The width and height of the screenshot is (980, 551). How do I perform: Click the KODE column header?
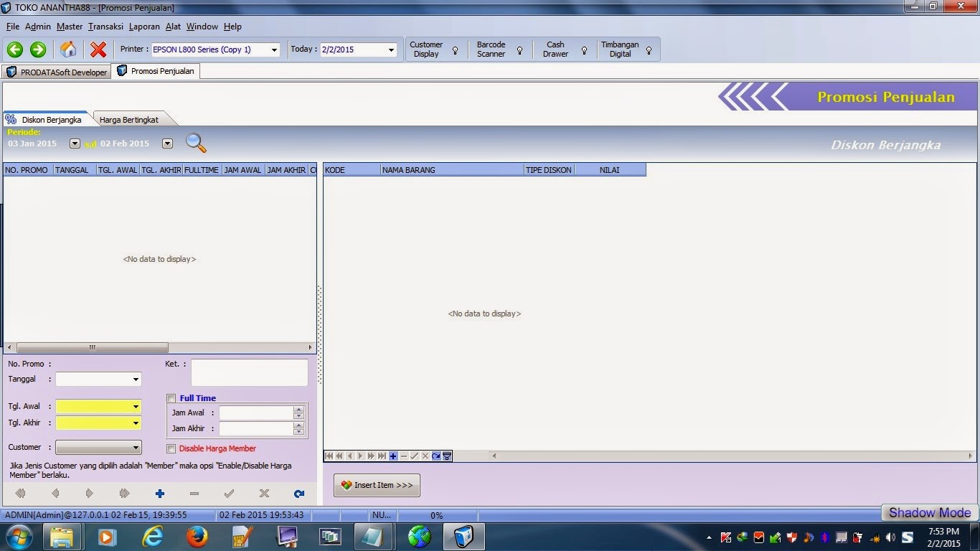click(352, 170)
